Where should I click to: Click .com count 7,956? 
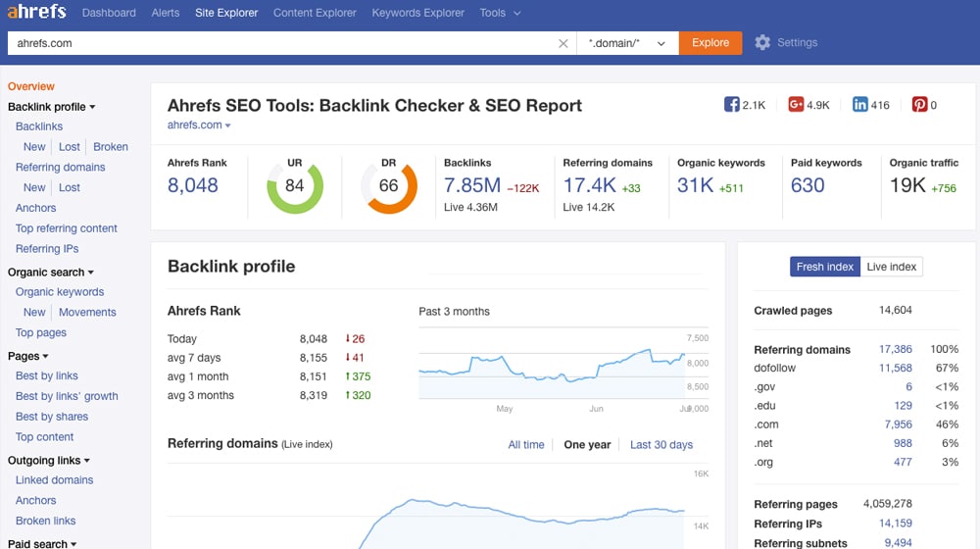tap(898, 424)
